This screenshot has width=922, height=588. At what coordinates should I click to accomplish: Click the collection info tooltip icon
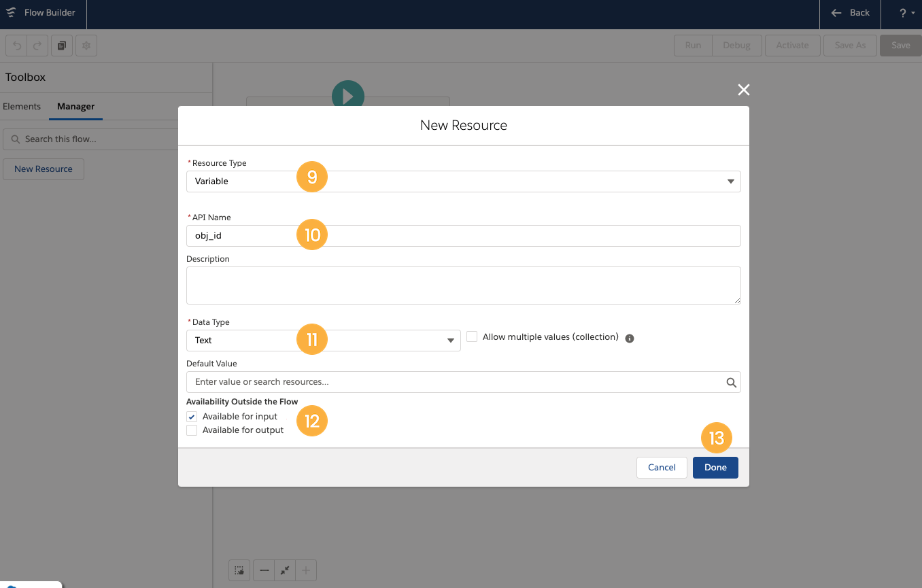pyautogui.click(x=629, y=338)
